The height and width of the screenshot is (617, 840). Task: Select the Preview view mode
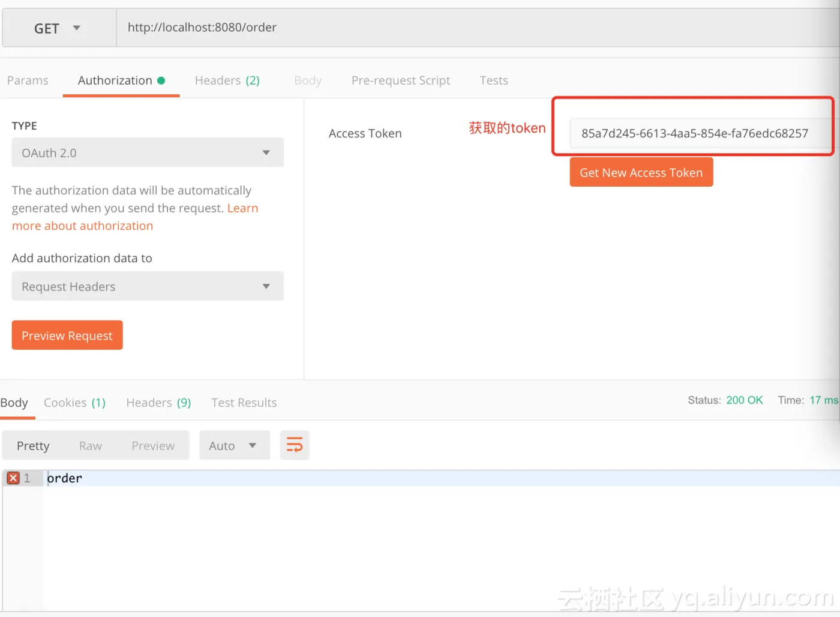tap(153, 445)
